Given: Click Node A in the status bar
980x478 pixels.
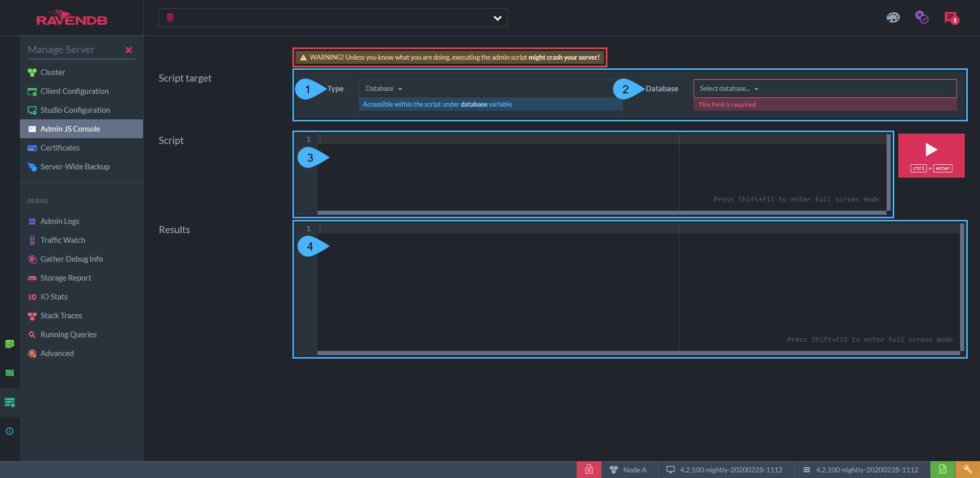Looking at the screenshot, I should tap(629, 470).
